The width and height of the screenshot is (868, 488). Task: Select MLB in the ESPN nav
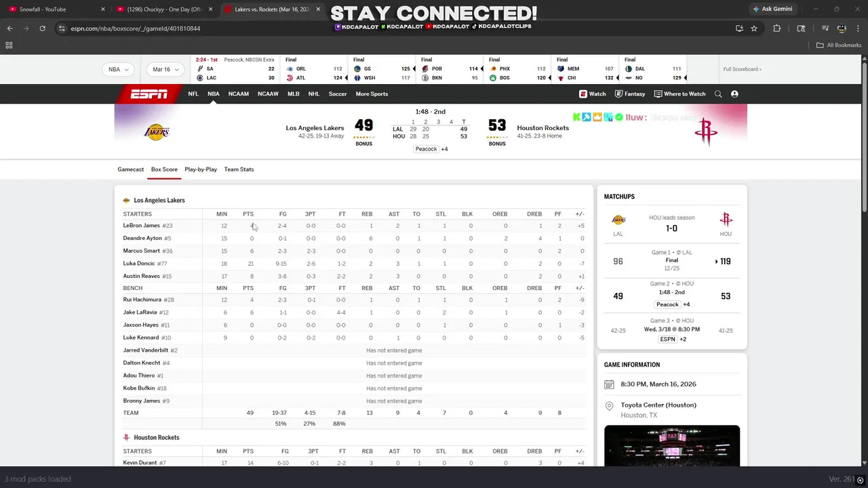pos(293,94)
